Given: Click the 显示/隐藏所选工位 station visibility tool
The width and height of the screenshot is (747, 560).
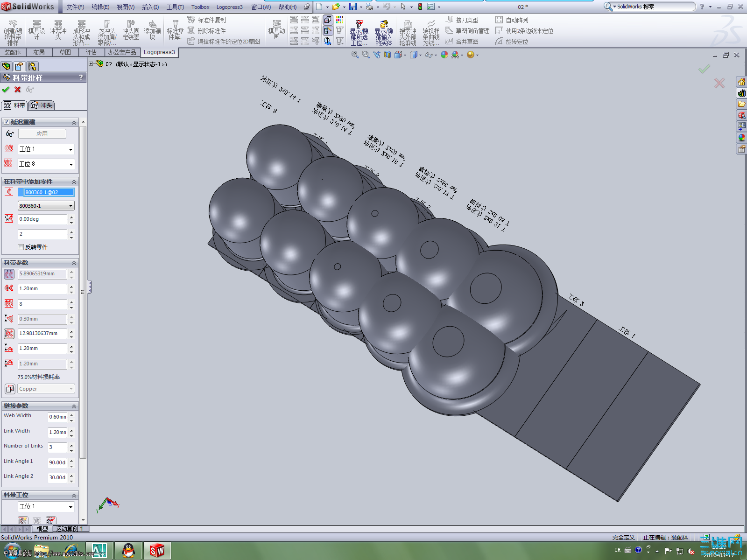Looking at the screenshot, I should [359, 33].
